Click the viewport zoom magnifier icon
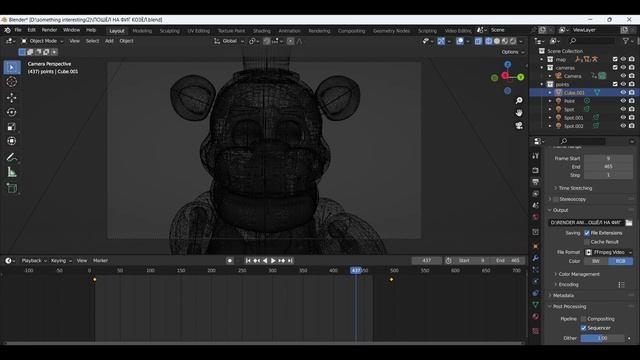Viewport: 640px width, 360px height. pos(519,100)
